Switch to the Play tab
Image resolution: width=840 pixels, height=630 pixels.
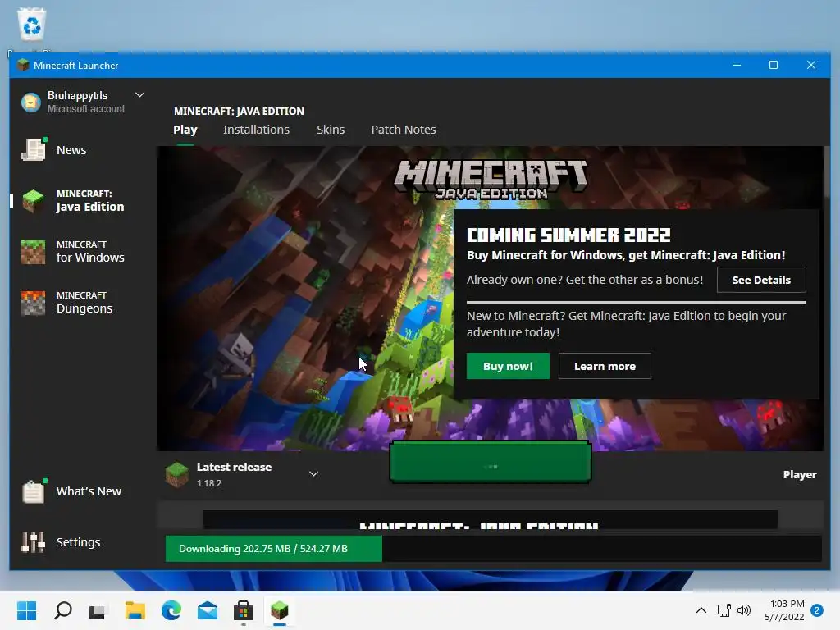point(185,130)
